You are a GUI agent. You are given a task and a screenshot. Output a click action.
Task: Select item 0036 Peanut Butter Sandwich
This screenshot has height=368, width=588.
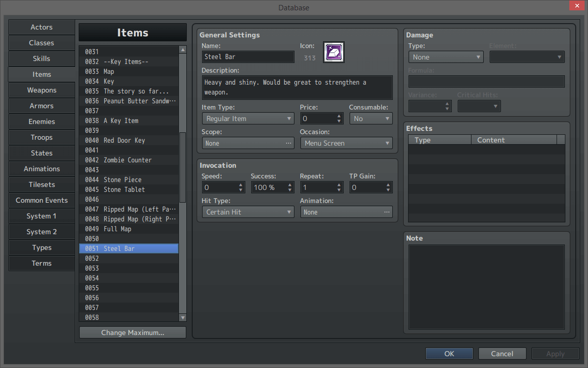pos(129,101)
